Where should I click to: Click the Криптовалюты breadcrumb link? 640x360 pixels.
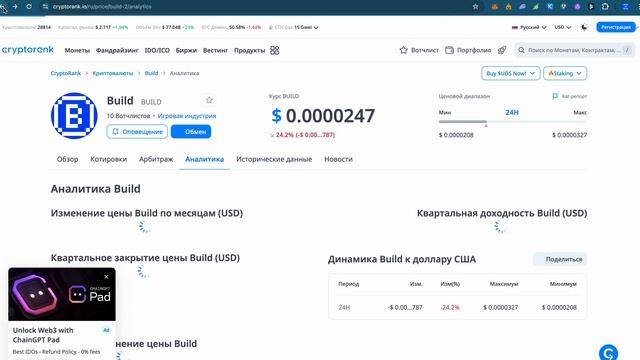click(x=113, y=73)
